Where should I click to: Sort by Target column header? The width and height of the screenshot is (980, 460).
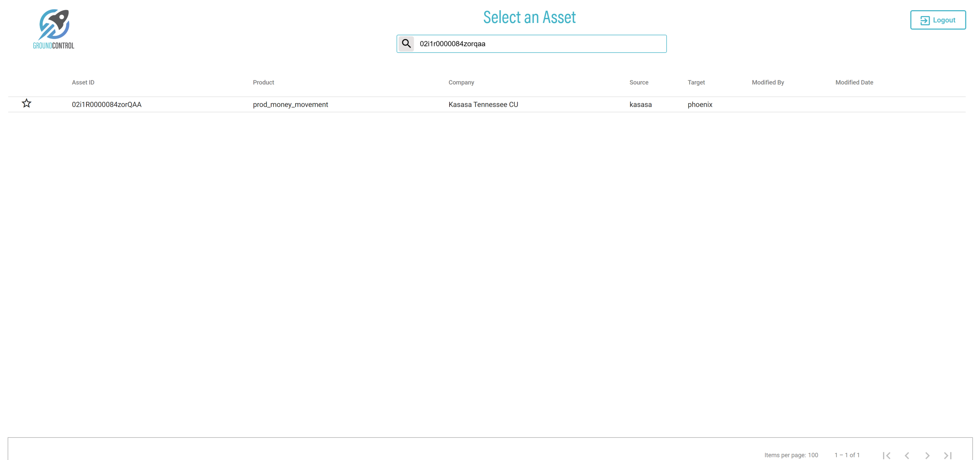click(x=696, y=82)
